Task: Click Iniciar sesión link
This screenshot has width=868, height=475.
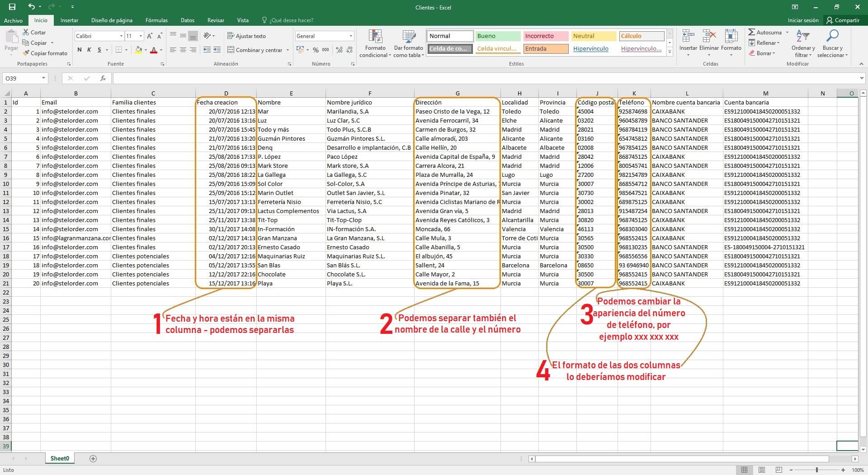Action: (803, 20)
